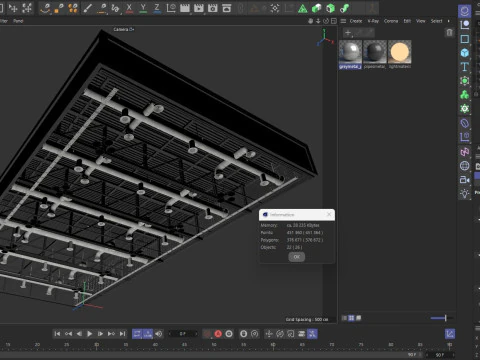Open Edit Render Settings clapperboard with gear
Screen dimensions: 480x360
click(x=213, y=8)
